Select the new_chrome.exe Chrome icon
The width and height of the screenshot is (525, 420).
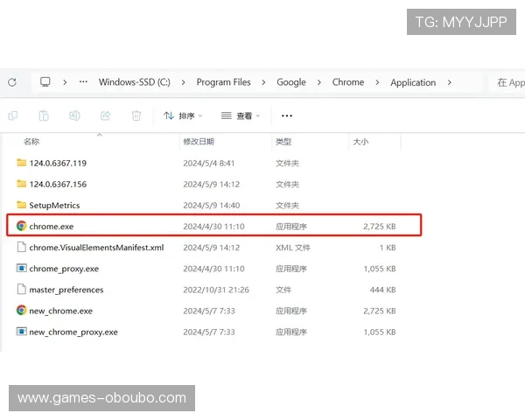point(21,311)
